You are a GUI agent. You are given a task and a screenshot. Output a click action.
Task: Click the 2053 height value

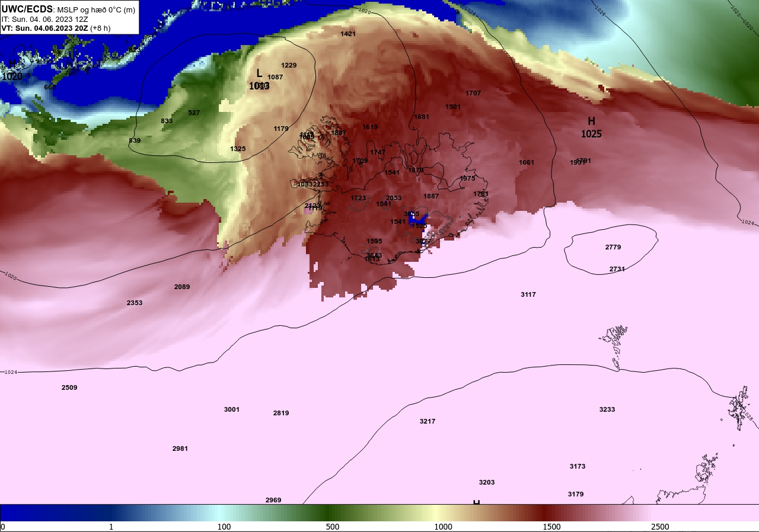pos(394,198)
